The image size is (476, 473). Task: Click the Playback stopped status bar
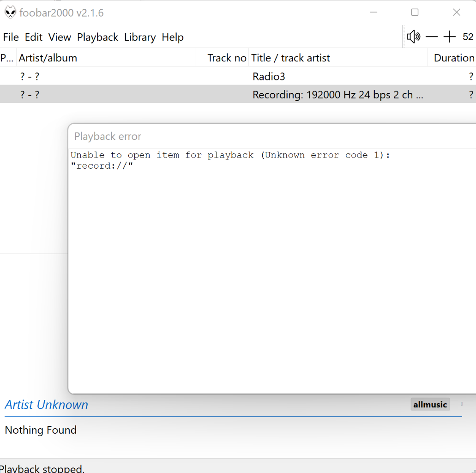tap(238, 467)
